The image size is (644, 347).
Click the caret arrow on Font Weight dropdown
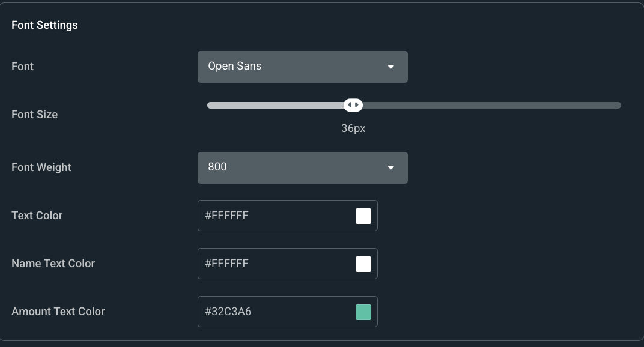pyautogui.click(x=392, y=167)
